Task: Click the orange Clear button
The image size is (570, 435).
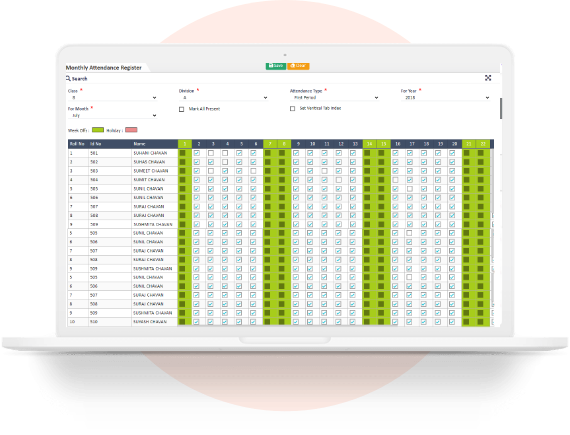Action: (x=298, y=66)
